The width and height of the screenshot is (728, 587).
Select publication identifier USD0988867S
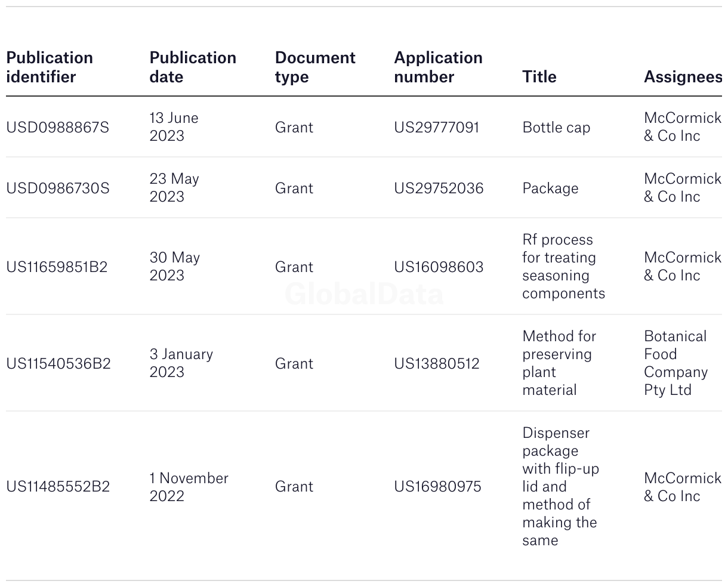(58, 128)
